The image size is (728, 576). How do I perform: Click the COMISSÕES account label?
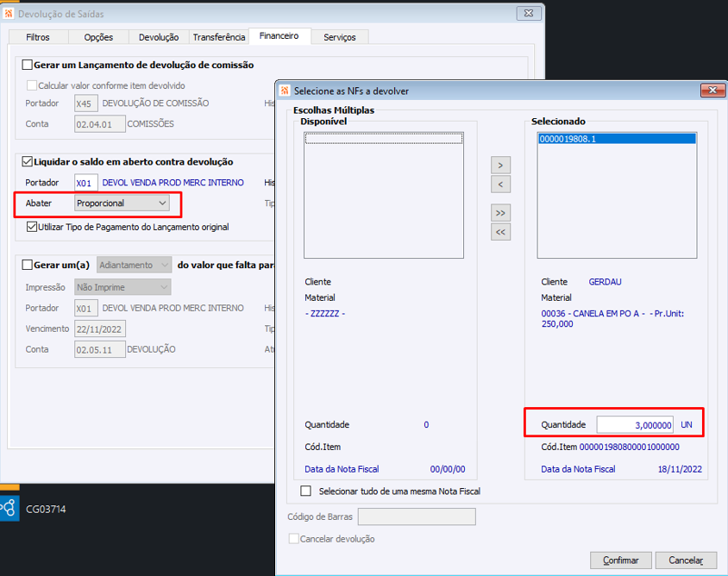pyautogui.click(x=150, y=124)
